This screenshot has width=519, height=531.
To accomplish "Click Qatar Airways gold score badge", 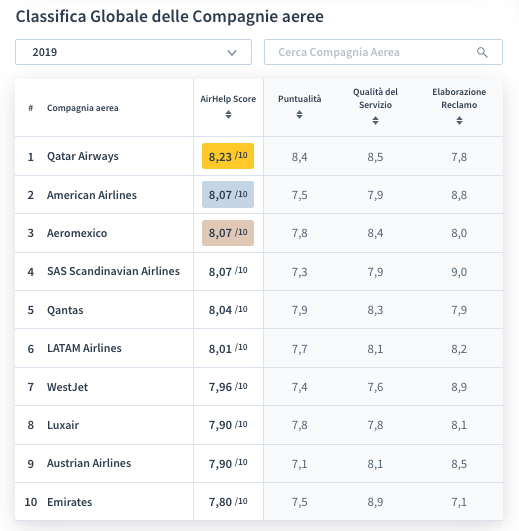I will click(x=228, y=156).
